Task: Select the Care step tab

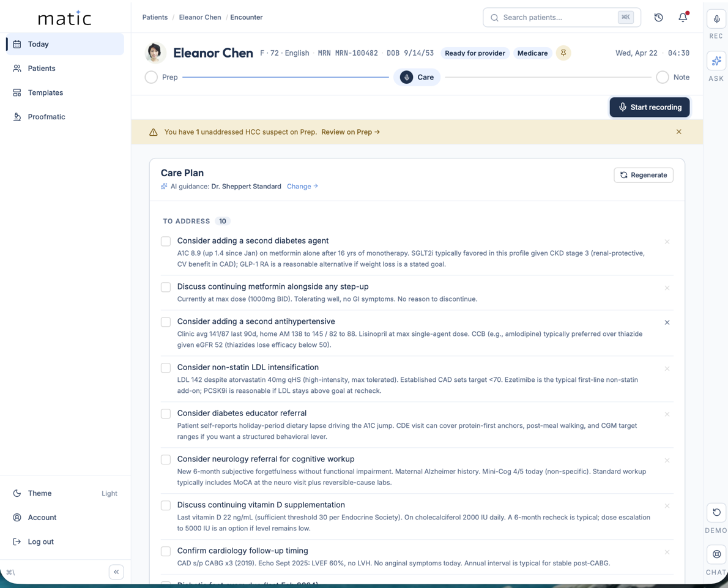Action: coord(417,77)
